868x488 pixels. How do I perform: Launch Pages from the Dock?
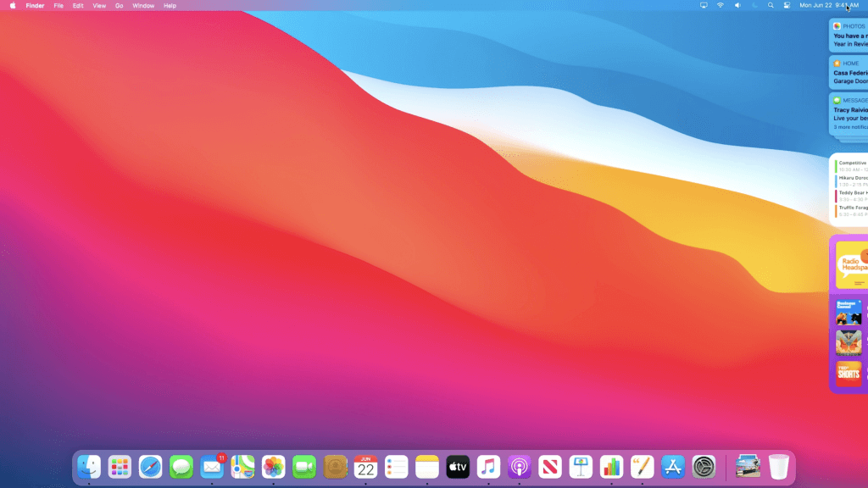click(643, 467)
